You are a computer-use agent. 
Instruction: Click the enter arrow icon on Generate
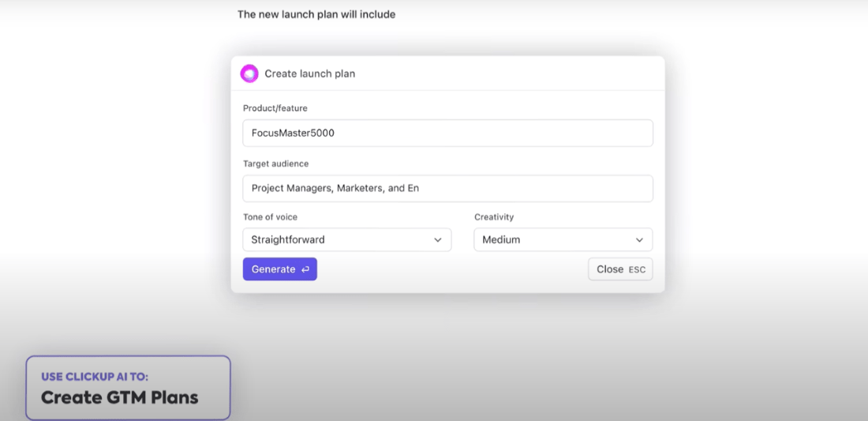[305, 269]
